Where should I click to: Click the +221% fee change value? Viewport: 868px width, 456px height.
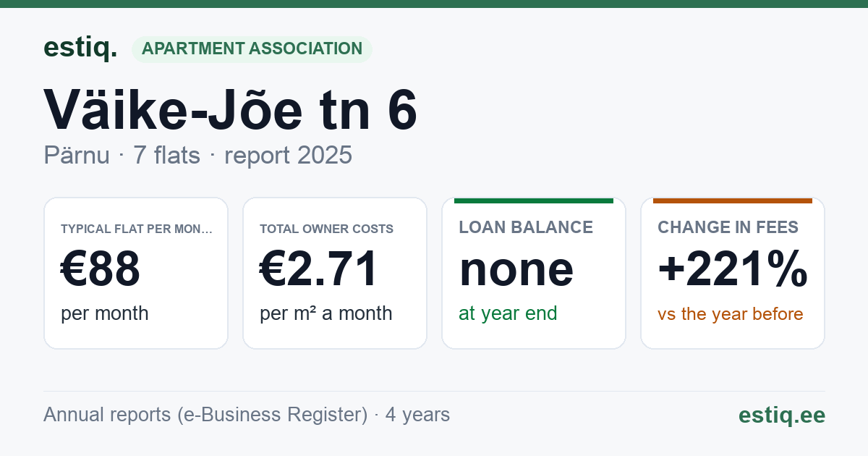pos(733,269)
